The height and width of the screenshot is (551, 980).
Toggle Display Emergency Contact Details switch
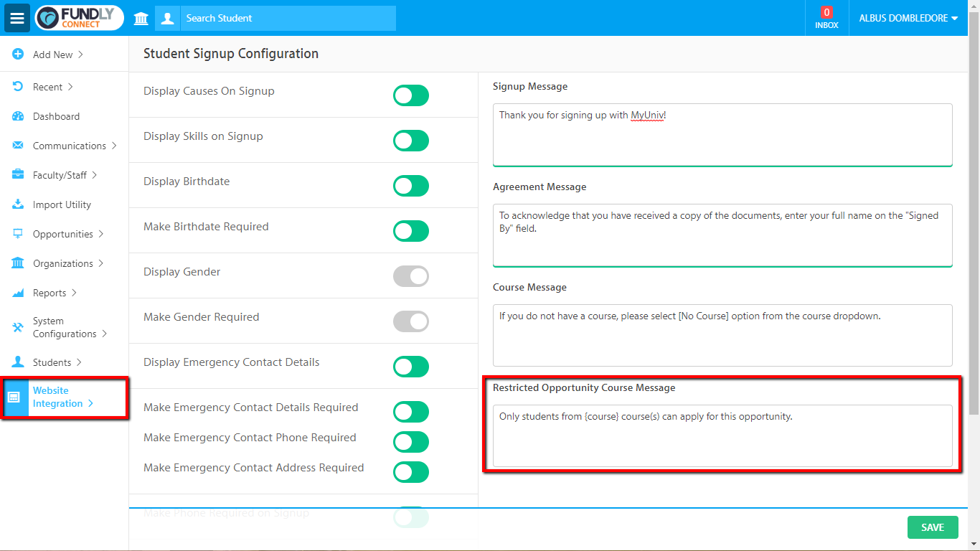pyautogui.click(x=411, y=367)
